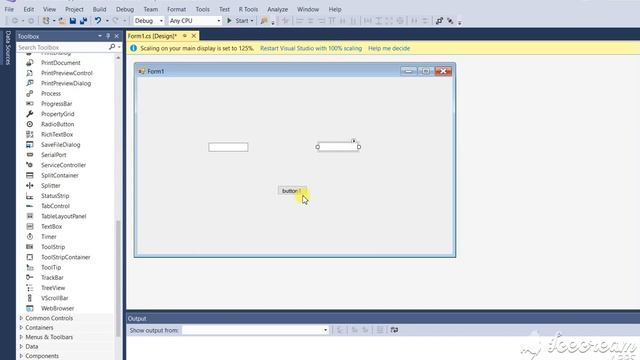The image size is (640, 360).
Task: Click the Timer clock icon in Toolbox
Action: pyautogui.click(x=30, y=237)
